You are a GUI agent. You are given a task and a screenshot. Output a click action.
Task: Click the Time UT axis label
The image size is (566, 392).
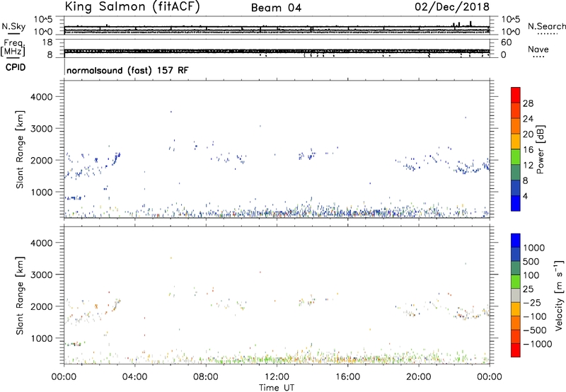coord(277,388)
